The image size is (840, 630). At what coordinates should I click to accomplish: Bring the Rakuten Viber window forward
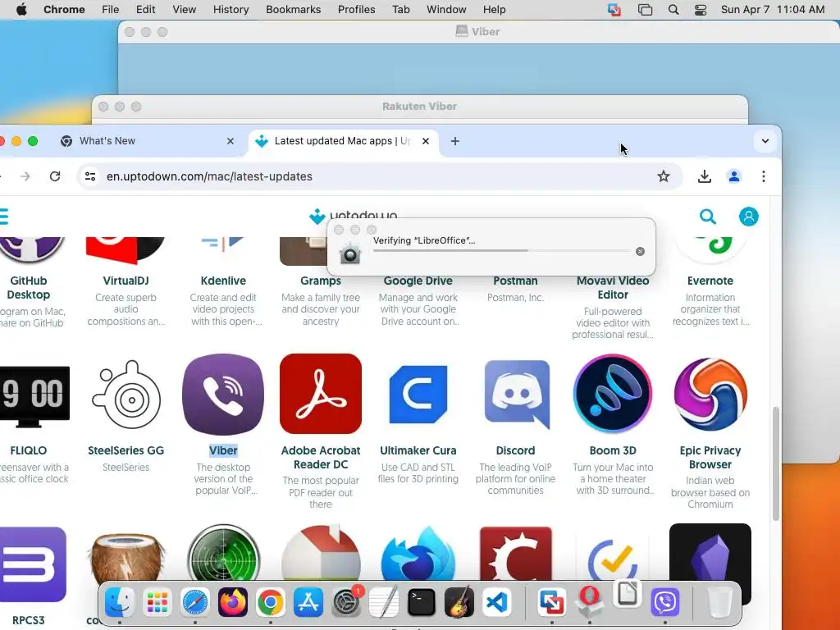(x=419, y=106)
